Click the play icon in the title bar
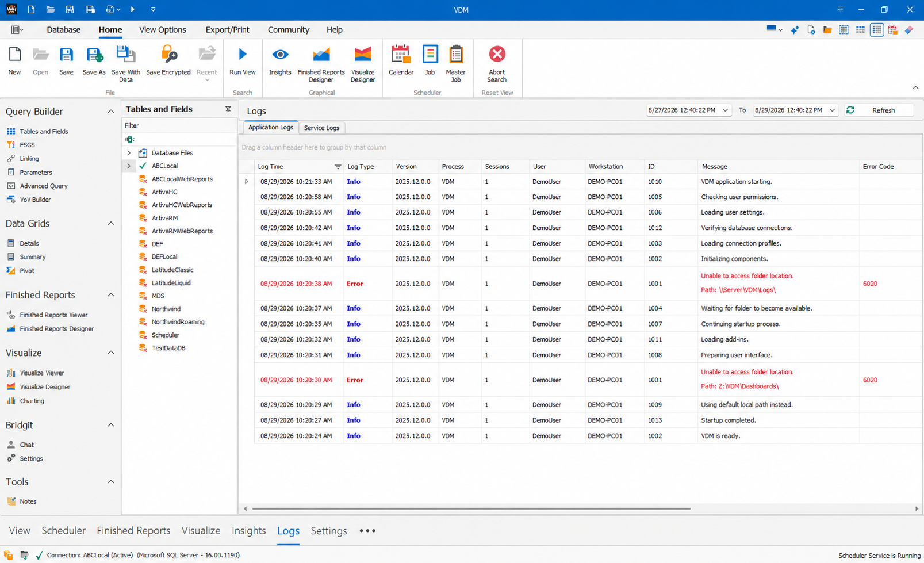The height and width of the screenshot is (563, 924). (x=133, y=9)
